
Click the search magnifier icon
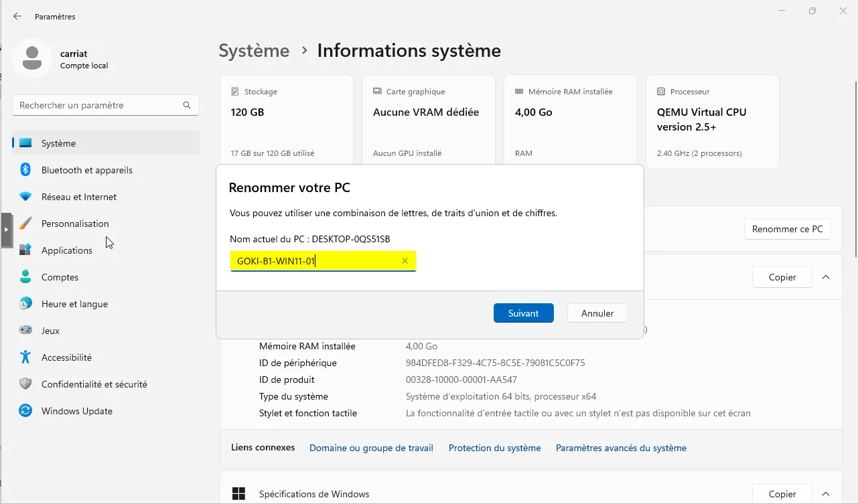(x=187, y=105)
